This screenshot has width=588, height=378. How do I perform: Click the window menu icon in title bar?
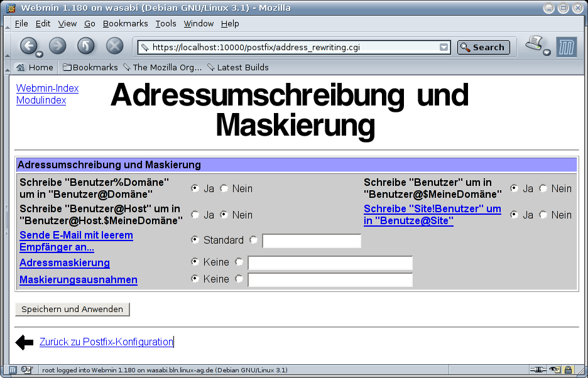[x=11, y=8]
